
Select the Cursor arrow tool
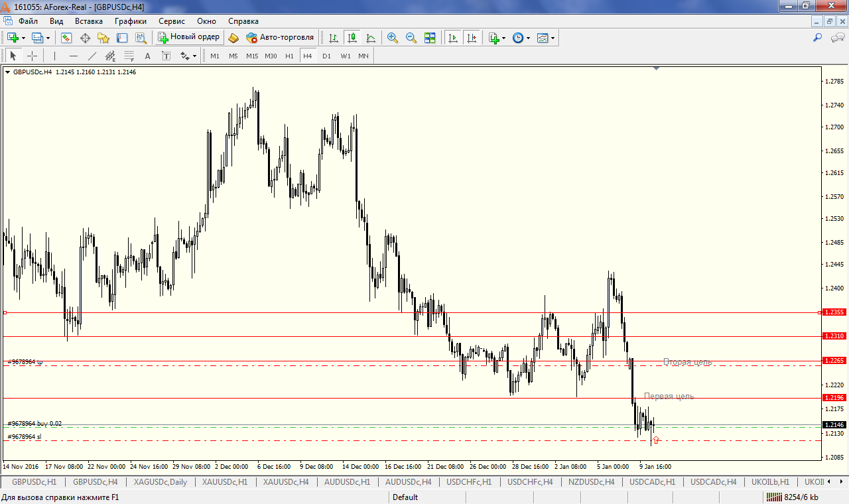coord(13,56)
